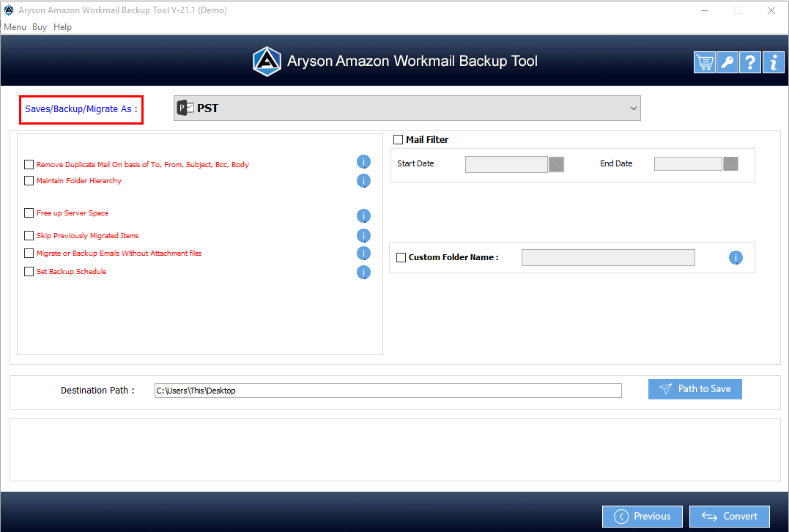View info for Free up Server Space

(363, 216)
